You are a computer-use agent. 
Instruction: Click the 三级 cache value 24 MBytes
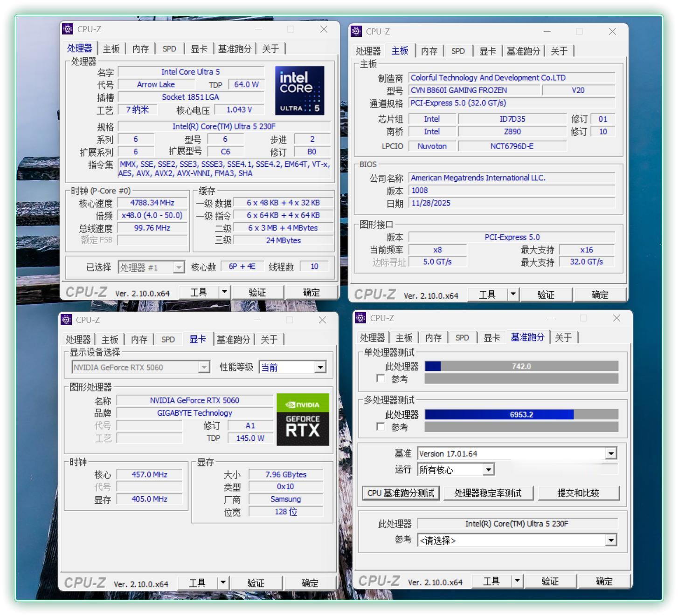click(284, 240)
